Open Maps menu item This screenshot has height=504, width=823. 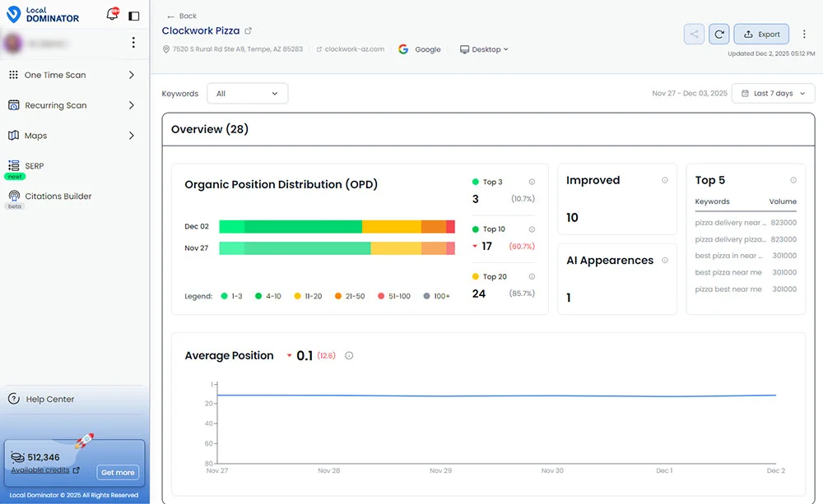35,136
